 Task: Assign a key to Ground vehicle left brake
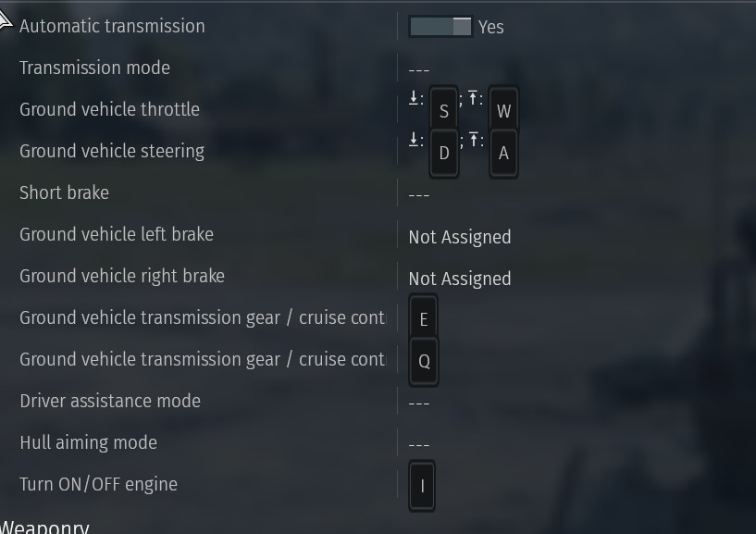click(x=460, y=237)
